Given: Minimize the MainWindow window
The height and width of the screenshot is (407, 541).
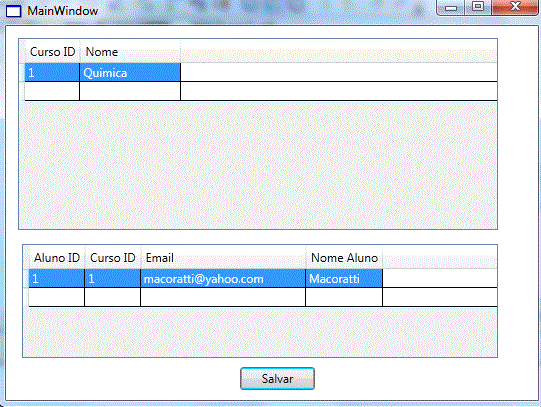Looking at the screenshot, I should [451, 8].
